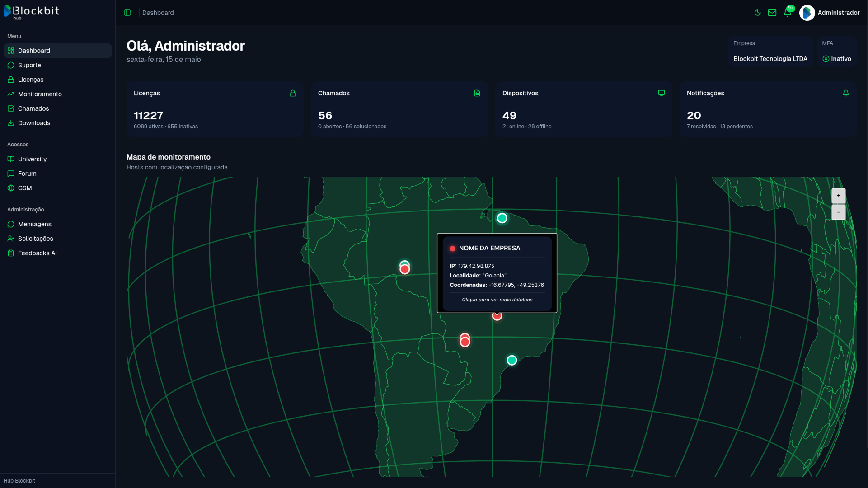The width and height of the screenshot is (868, 488).
Task: Click the Blockbit Tecnologia LTDA company name
Action: point(770,59)
